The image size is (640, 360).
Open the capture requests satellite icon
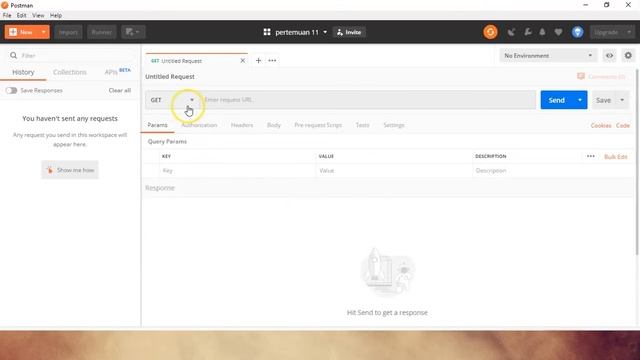tap(511, 32)
